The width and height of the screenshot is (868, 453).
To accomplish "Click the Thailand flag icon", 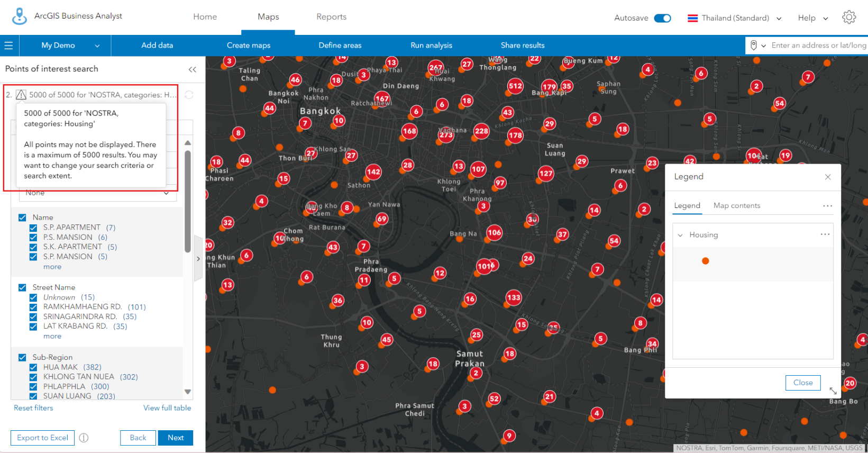I will (692, 18).
